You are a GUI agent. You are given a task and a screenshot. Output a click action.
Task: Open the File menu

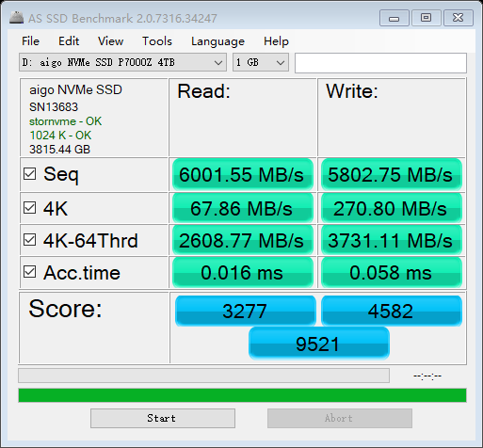coord(30,41)
